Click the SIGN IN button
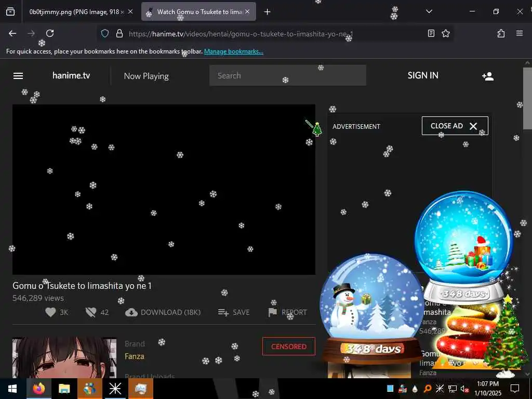The width and height of the screenshot is (532, 399). pos(423,75)
